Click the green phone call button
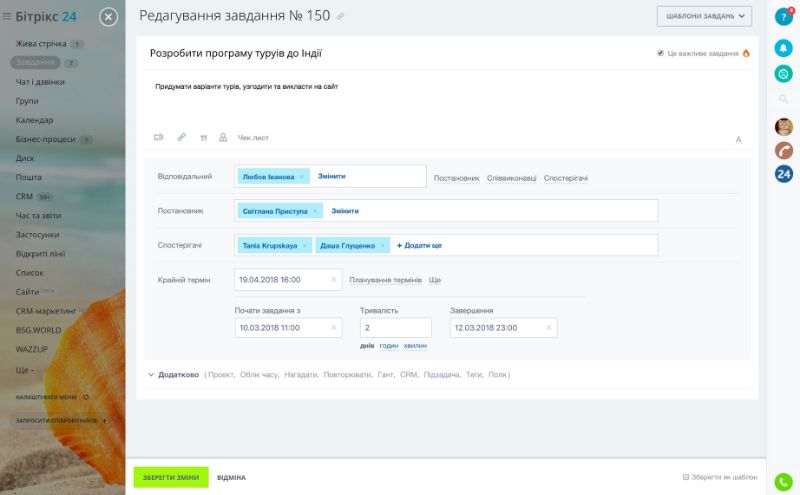 click(x=784, y=481)
